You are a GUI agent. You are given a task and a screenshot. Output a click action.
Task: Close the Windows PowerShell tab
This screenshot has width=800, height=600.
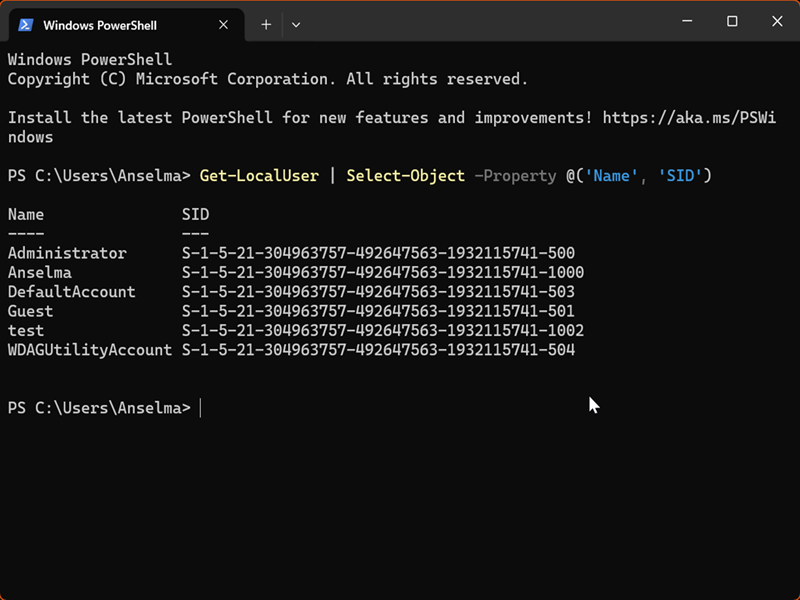[225, 25]
